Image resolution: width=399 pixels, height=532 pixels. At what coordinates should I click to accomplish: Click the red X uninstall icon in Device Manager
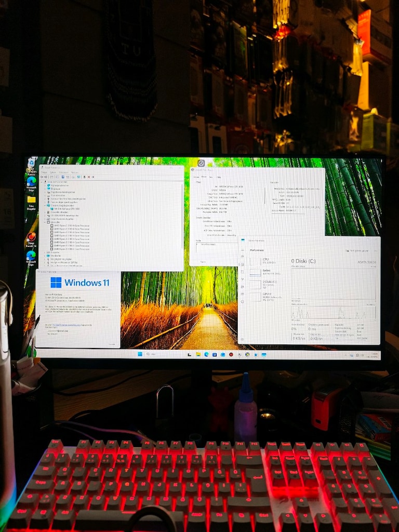89,177
